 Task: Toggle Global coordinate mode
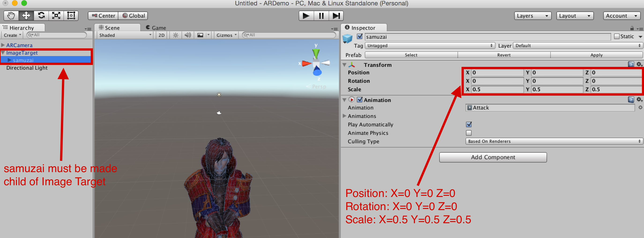pos(133,16)
